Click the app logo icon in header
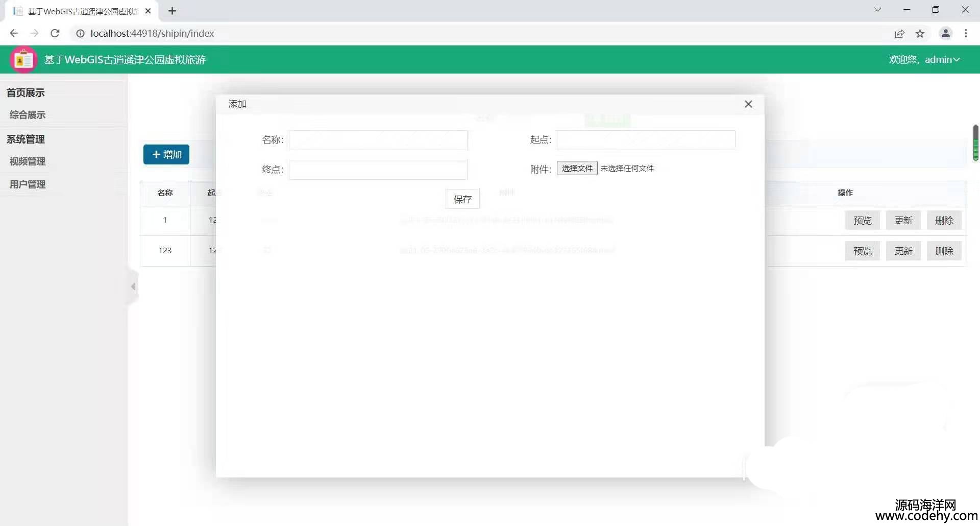Viewport: 980px width, 526px height. pyautogui.click(x=23, y=60)
